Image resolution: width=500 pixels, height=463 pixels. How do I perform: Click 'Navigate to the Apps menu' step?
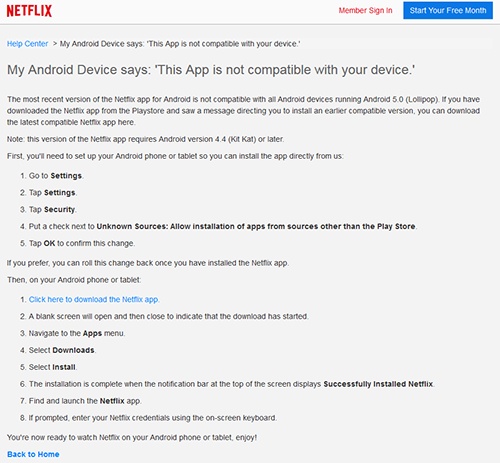77,333
